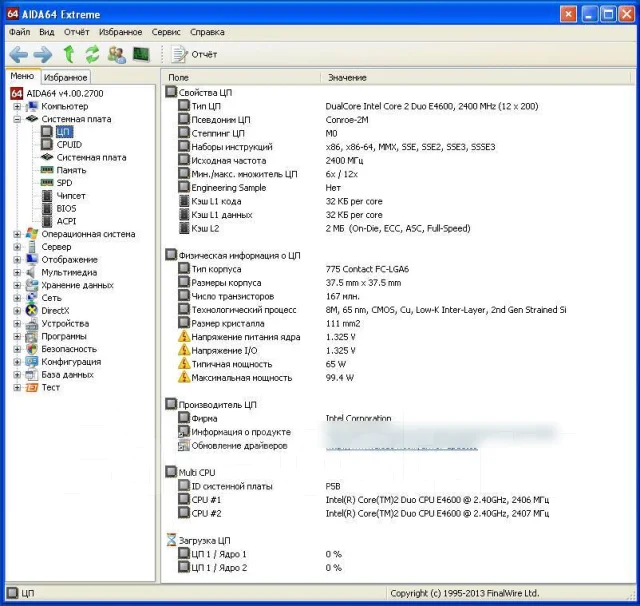This screenshot has width=640, height=606.
Task: Click the green up-level arrow icon
Action: pos(69,54)
